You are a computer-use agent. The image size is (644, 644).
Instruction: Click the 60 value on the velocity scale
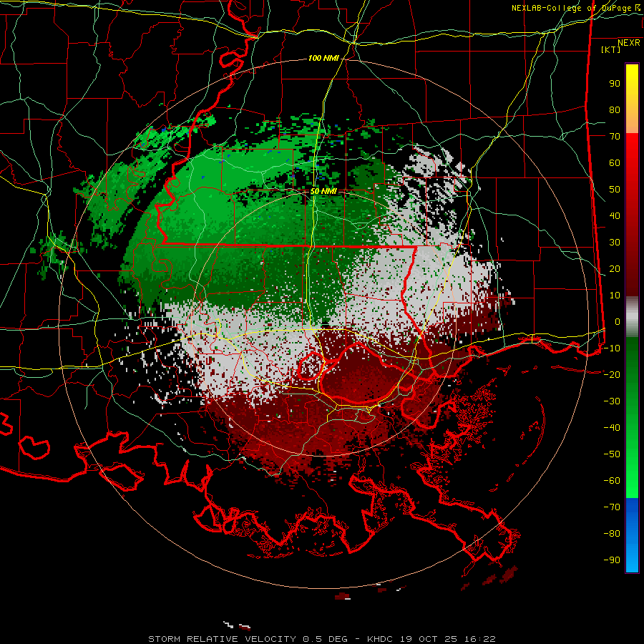pyautogui.click(x=615, y=163)
